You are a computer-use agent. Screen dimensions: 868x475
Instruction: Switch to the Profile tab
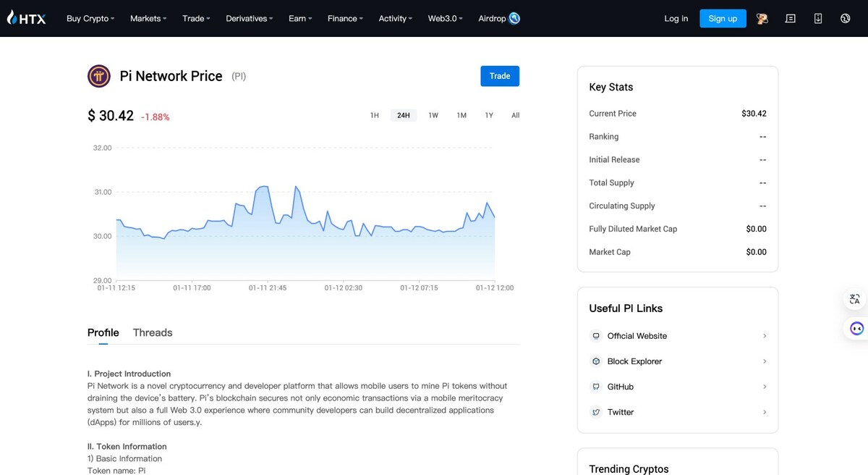coord(103,333)
